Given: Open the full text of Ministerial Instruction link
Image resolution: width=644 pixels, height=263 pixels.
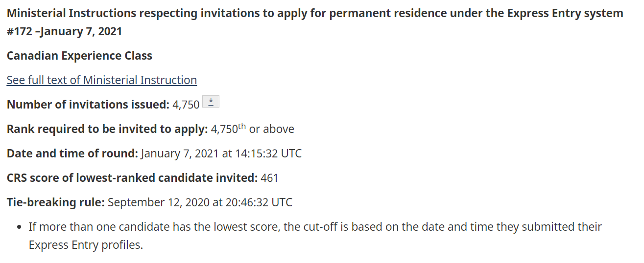Looking at the screenshot, I should click(102, 80).
